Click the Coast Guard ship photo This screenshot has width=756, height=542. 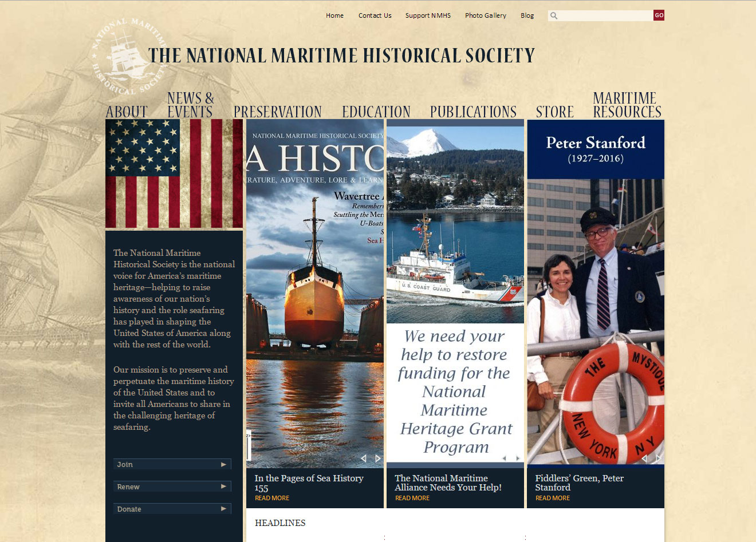[455, 224]
